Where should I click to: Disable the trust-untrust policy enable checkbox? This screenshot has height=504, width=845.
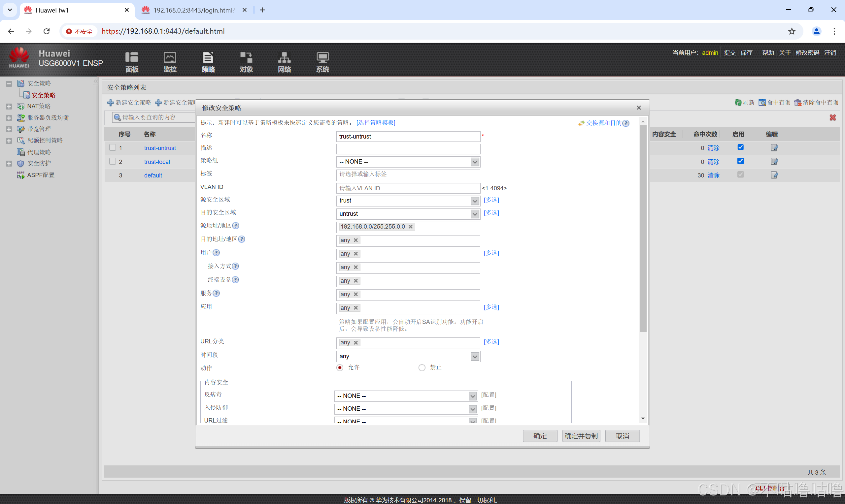click(x=740, y=147)
